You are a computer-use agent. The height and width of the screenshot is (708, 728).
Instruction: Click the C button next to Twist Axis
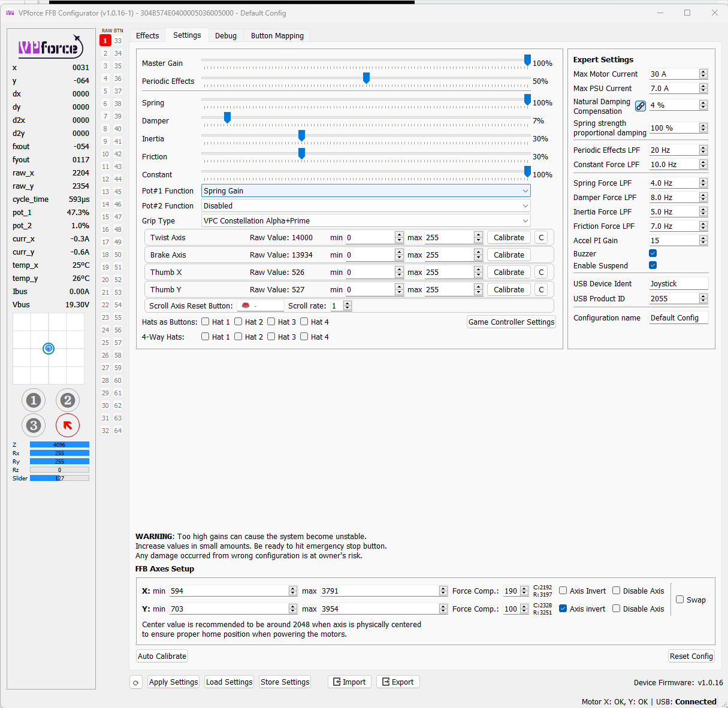click(541, 238)
